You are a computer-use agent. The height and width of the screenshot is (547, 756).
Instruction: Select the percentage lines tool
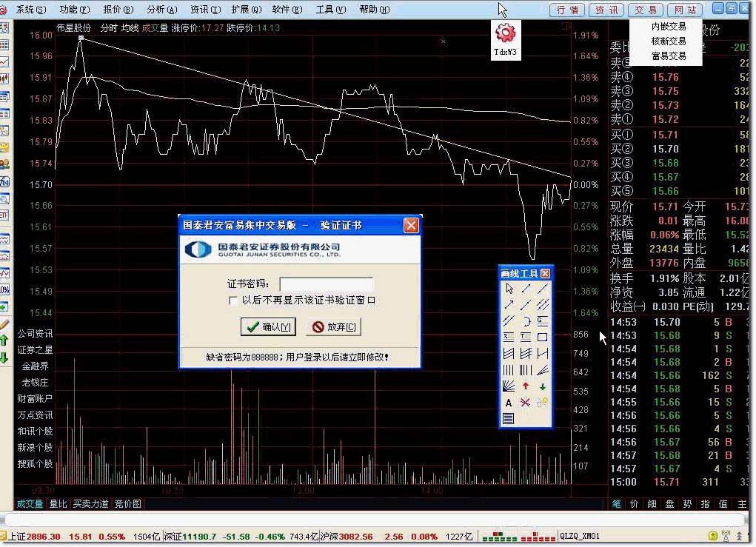(509, 337)
